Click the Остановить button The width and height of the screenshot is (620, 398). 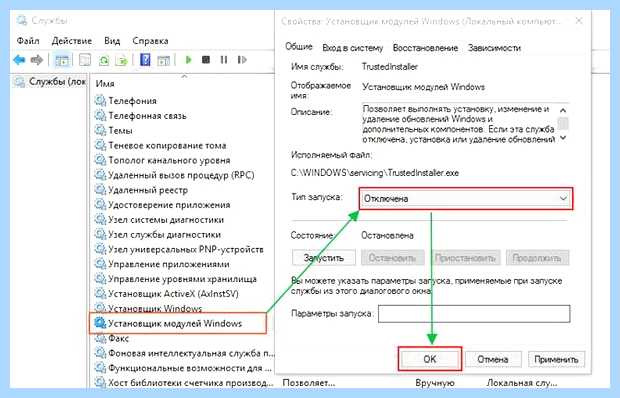[392, 258]
